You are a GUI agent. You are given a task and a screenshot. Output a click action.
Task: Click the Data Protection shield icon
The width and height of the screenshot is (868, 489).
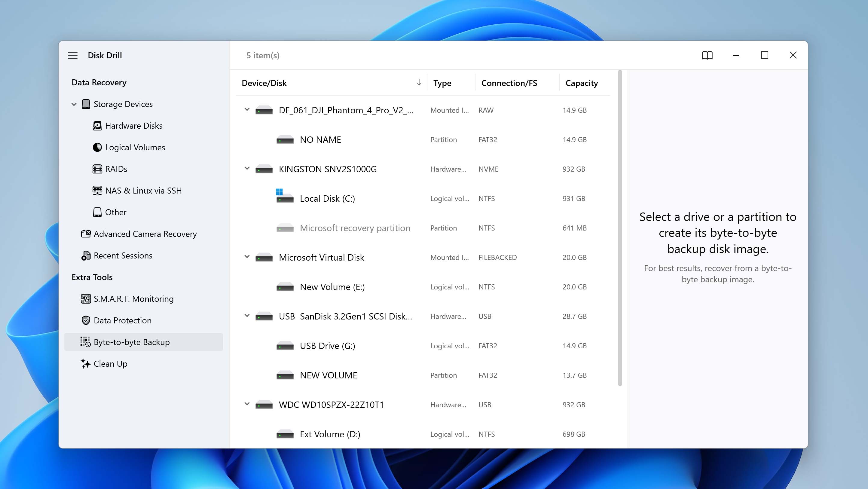86,320
